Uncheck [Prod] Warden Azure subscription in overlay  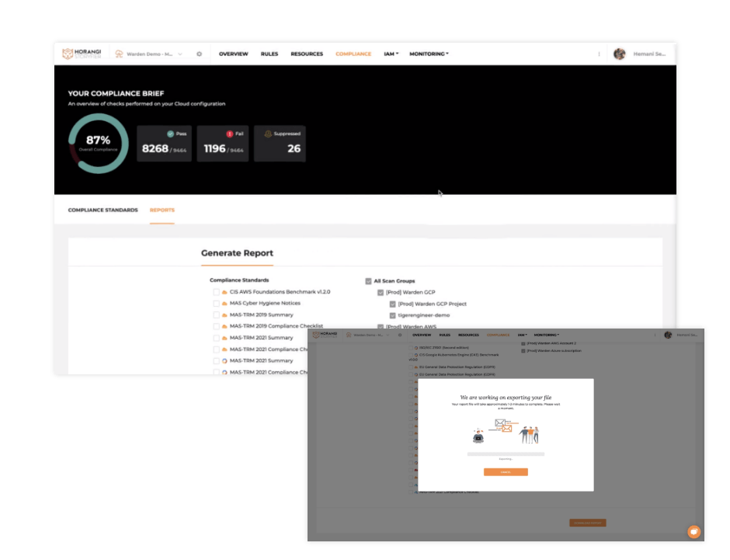click(523, 351)
